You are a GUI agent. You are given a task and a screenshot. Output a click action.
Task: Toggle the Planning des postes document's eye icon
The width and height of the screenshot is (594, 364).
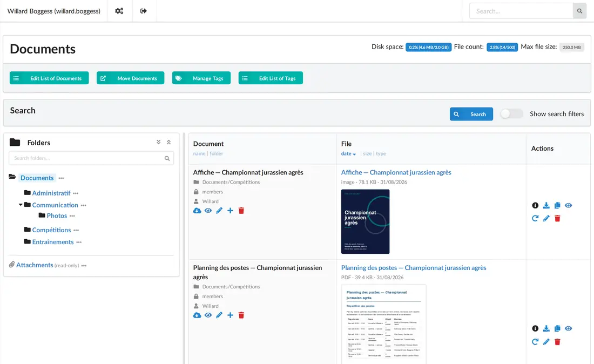tap(208, 315)
